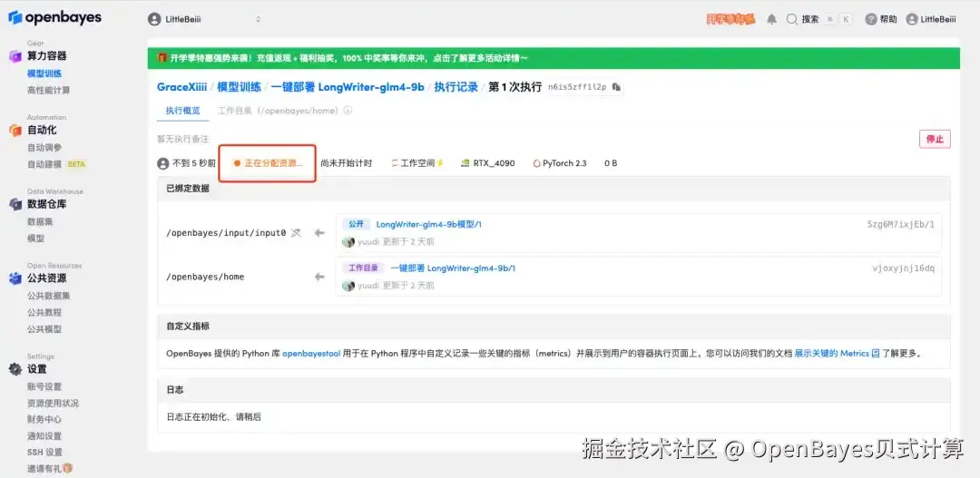Open 高性能计算 in the sidebar
The image size is (980, 478).
pos(49,90)
